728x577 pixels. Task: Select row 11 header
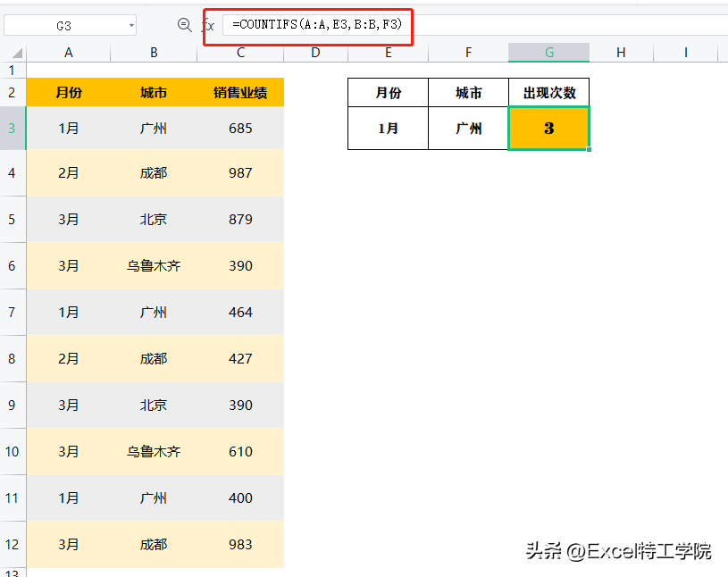click(13, 498)
